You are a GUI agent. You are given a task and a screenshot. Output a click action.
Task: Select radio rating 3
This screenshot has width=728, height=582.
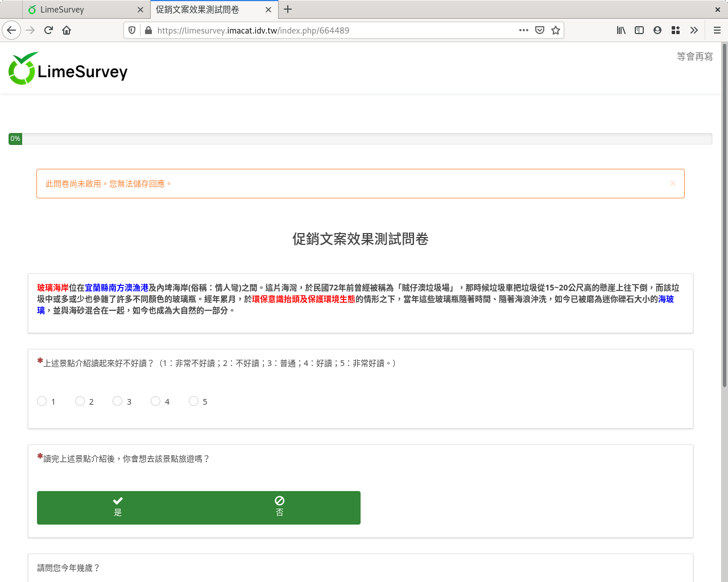pyautogui.click(x=117, y=401)
